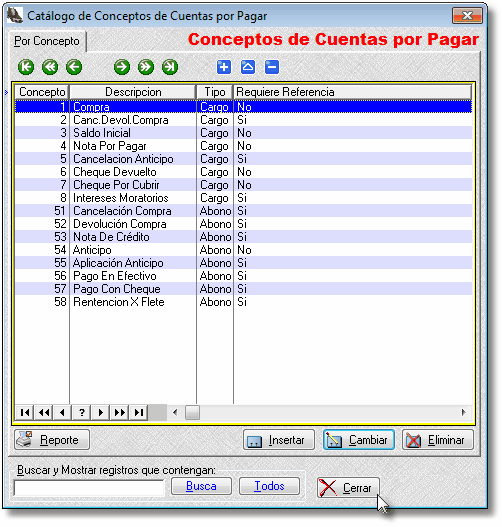Select the Anticipo row in the list
This screenshot has height=527, width=502.
coord(243,250)
